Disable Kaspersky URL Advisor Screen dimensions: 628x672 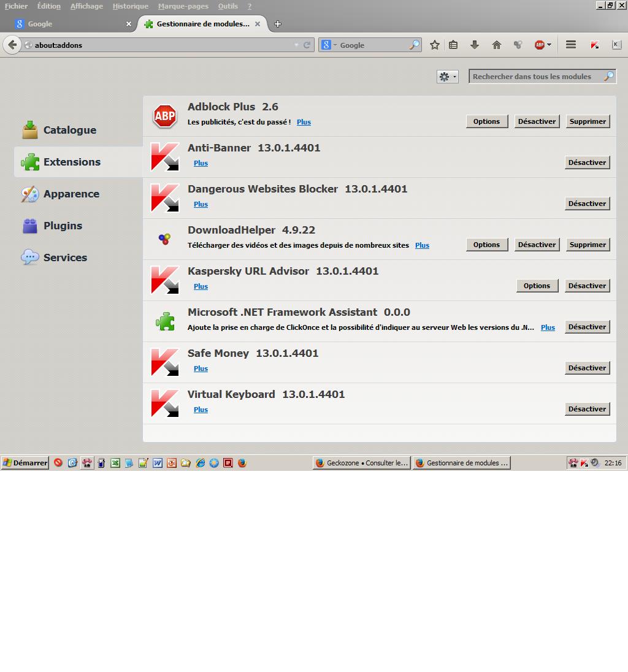[588, 286]
